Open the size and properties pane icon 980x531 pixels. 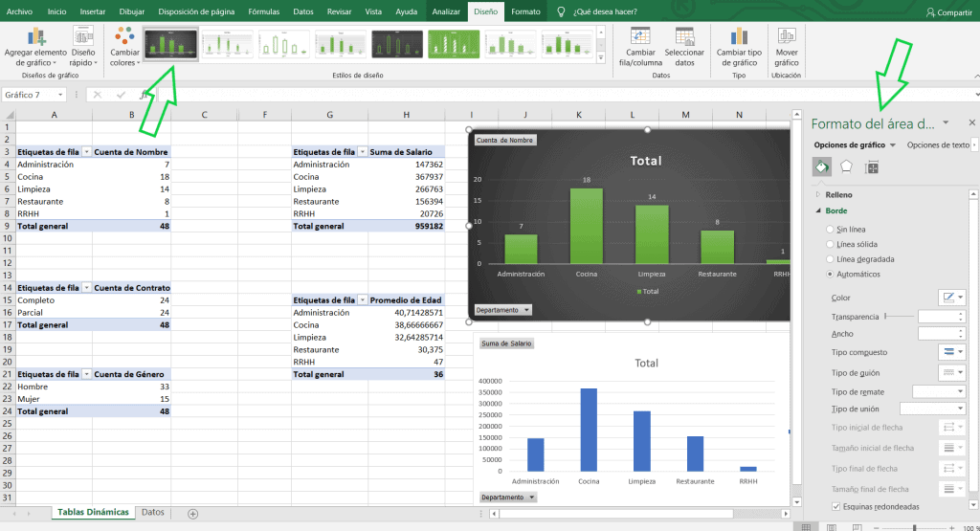pos(872,166)
